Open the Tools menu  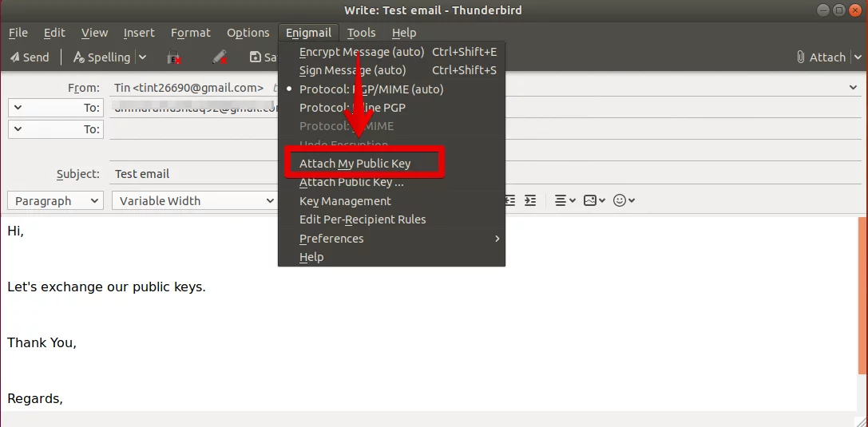click(x=362, y=33)
